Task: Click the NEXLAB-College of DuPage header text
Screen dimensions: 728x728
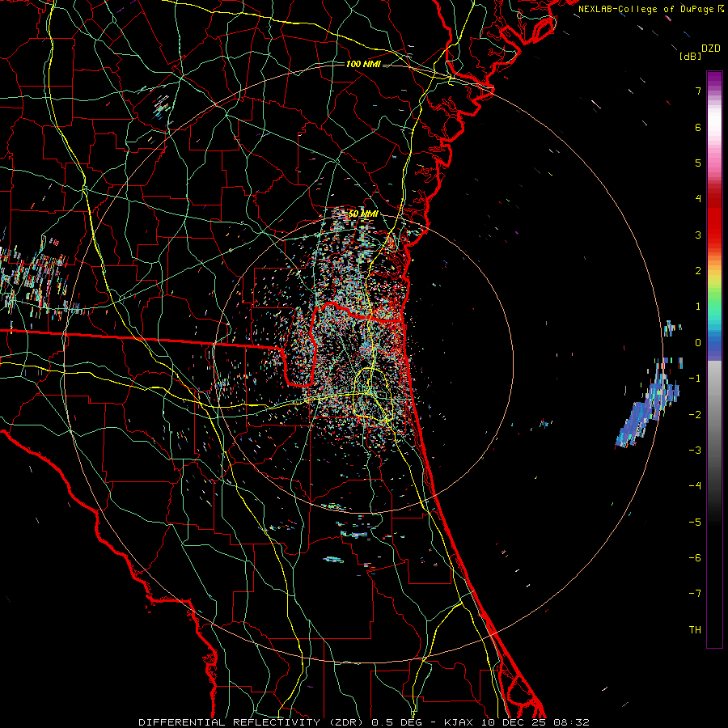Action: click(x=650, y=9)
